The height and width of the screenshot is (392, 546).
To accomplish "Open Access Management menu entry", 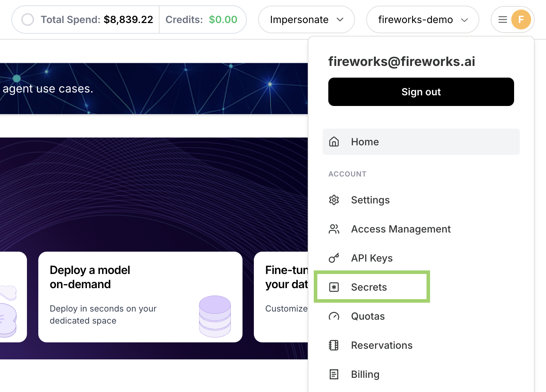I will 421,229.
